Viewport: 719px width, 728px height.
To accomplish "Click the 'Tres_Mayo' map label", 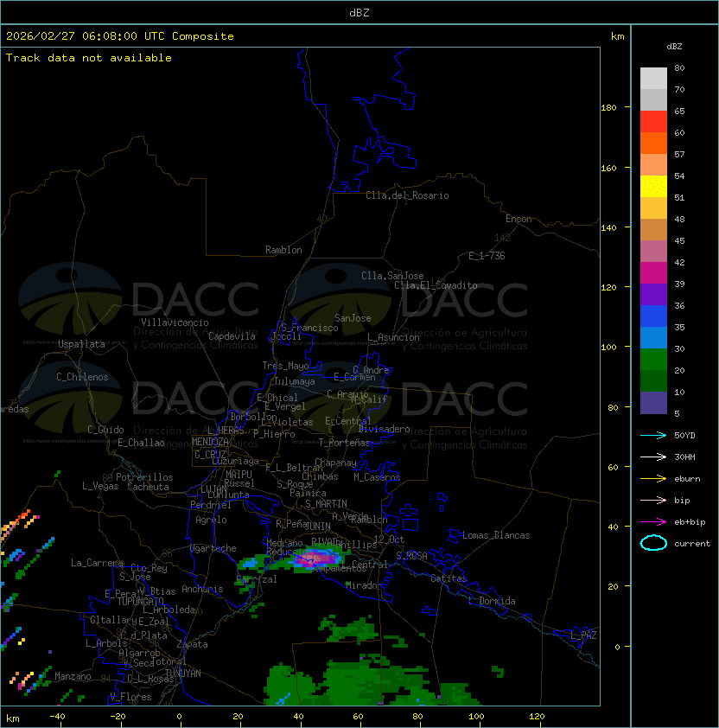I will pos(285,366).
